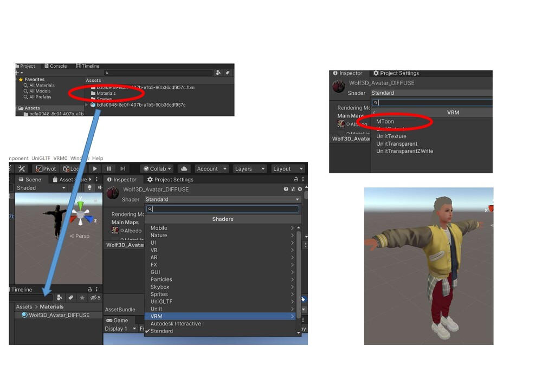Viewport: 555px width, 392px height.
Task: Click Assets in the breadcrumb path
Action: point(24,306)
